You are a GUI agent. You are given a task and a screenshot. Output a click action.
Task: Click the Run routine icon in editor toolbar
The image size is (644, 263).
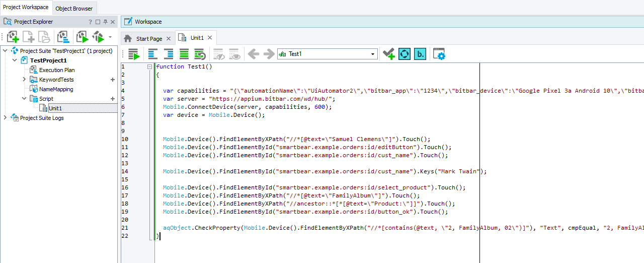133,54
